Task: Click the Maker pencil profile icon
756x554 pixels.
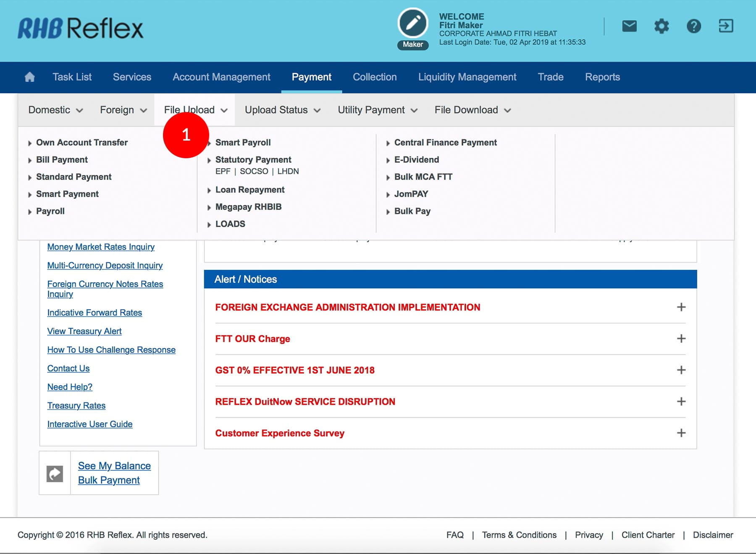Action: pos(412,24)
